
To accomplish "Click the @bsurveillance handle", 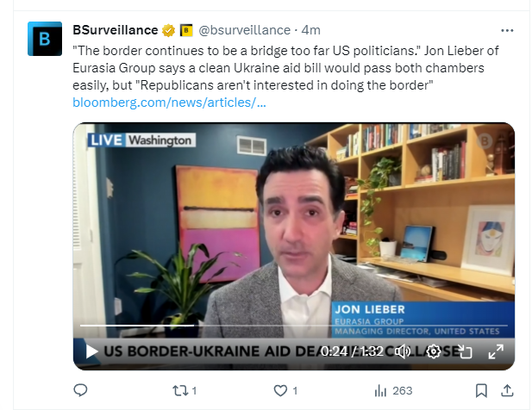I will coord(244,30).
